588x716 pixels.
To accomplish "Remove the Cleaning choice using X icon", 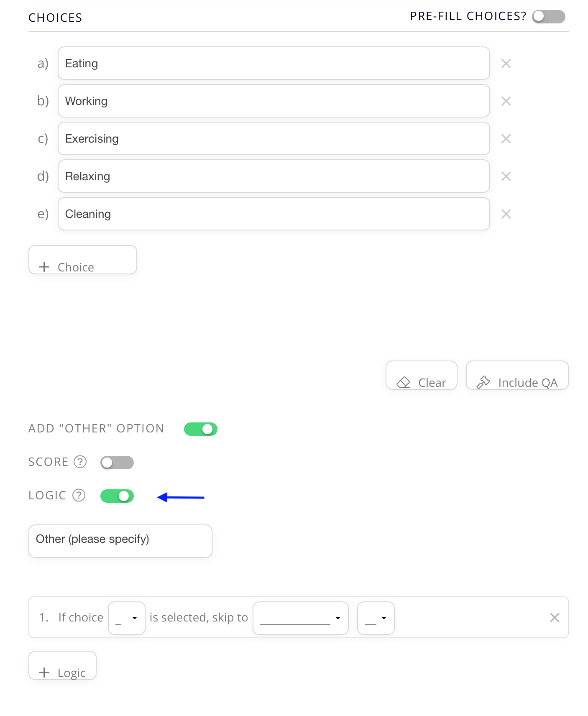I will point(506,214).
